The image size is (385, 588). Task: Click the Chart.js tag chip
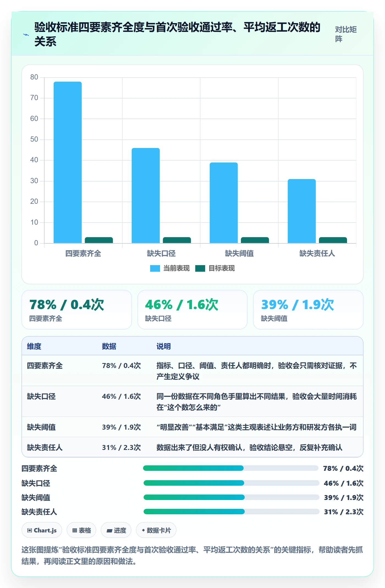[42, 530]
